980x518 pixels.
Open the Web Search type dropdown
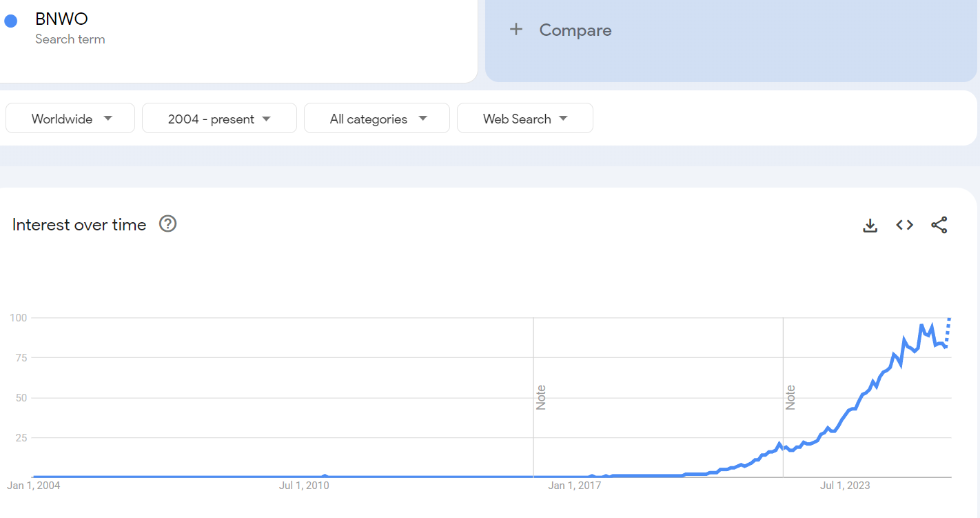point(525,119)
